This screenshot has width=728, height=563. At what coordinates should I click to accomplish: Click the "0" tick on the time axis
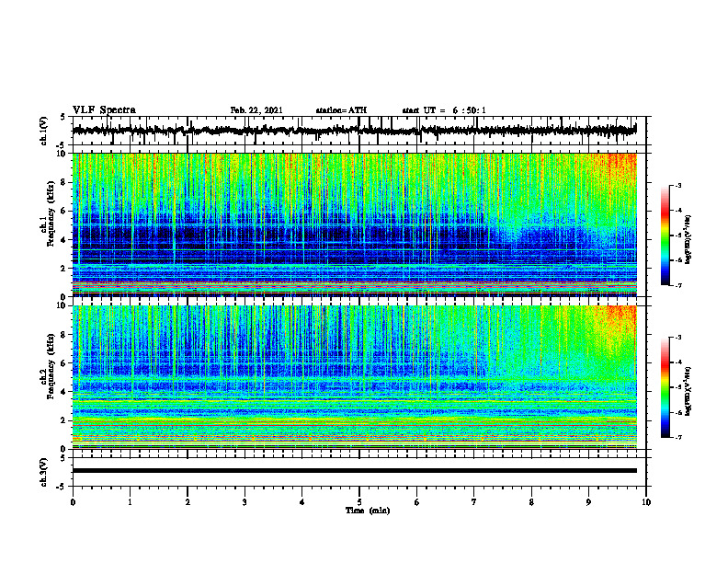coord(73,502)
